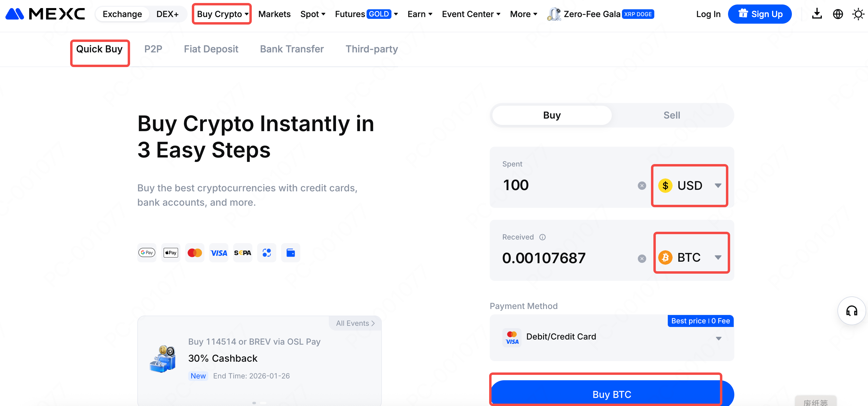868x406 pixels.
Task: Open the language globe icon
Action: point(838,14)
